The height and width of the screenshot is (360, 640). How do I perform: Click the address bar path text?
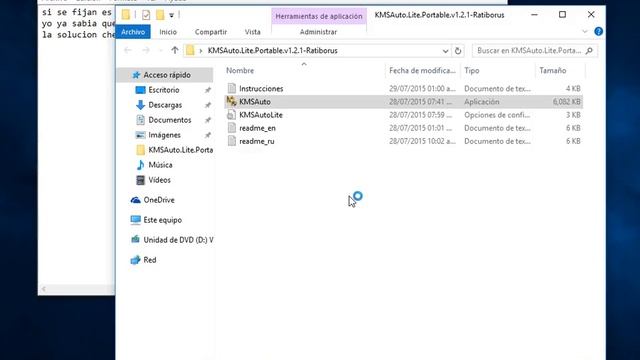pyautogui.click(x=273, y=51)
